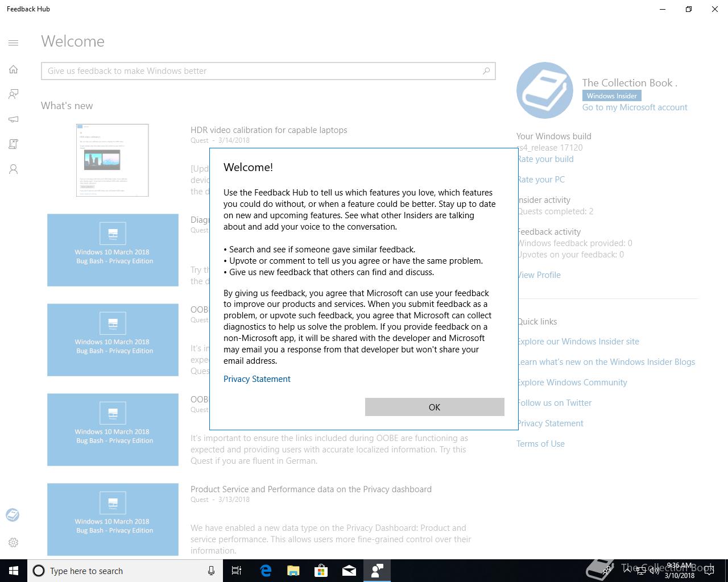
Task: Open the hamburger navigation menu
Action: [14, 43]
